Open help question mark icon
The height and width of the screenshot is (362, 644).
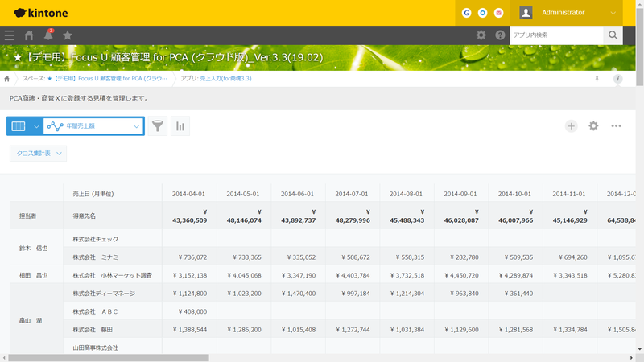click(x=500, y=35)
